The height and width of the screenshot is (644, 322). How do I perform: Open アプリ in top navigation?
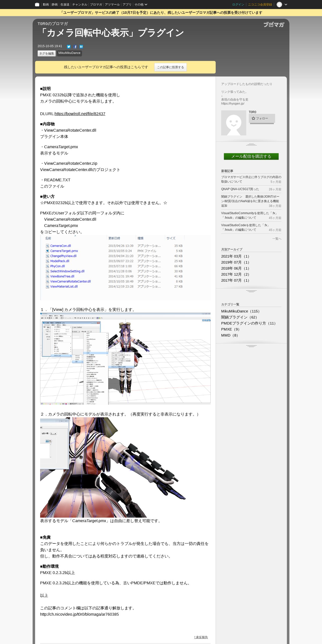[x=127, y=5]
